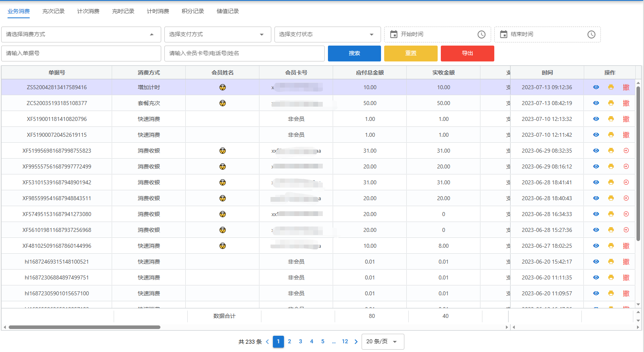
Task: Click the table horizontal scrollbar thumb
Action: [84, 327]
